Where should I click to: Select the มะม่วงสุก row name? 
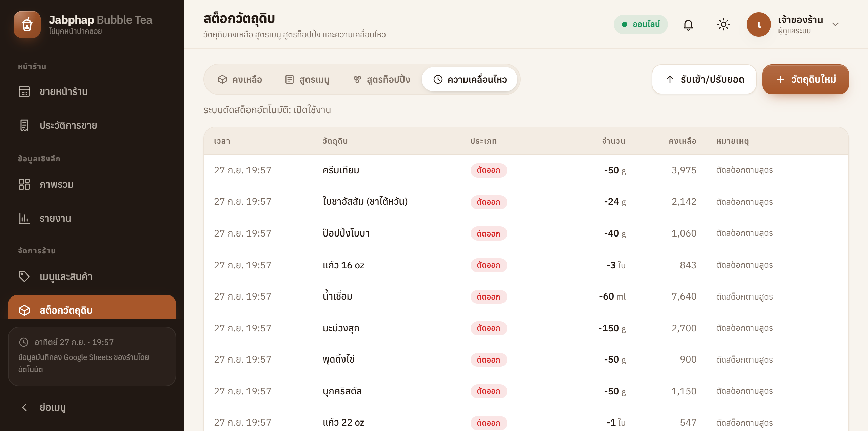click(341, 328)
